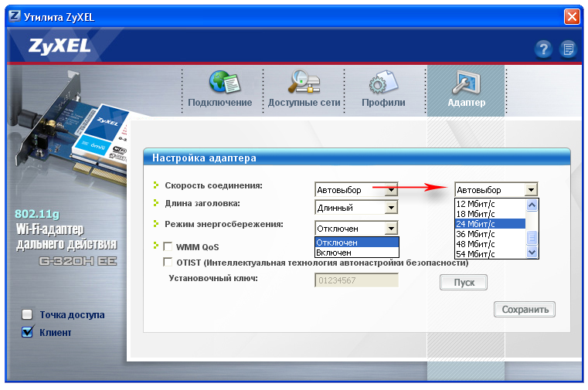Click the Режим энергосбережения label
This screenshot has width=588, height=390.
pyautogui.click(x=224, y=224)
